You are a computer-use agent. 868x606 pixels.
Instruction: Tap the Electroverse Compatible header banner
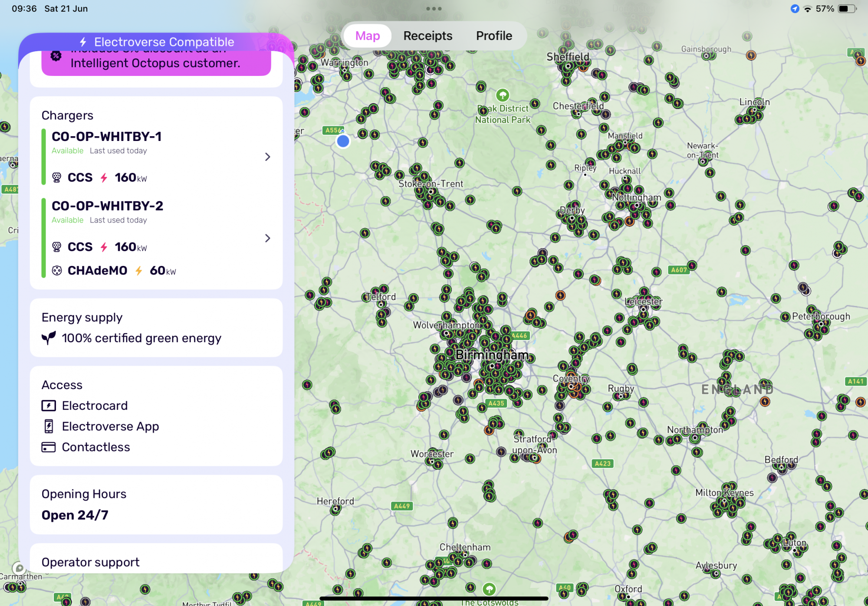156,42
